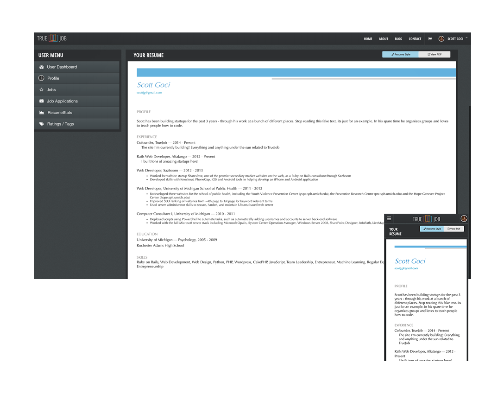The image size is (504, 420).
Task: Click the user avatar beside Scott Goci
Action: tap(441, 38)
